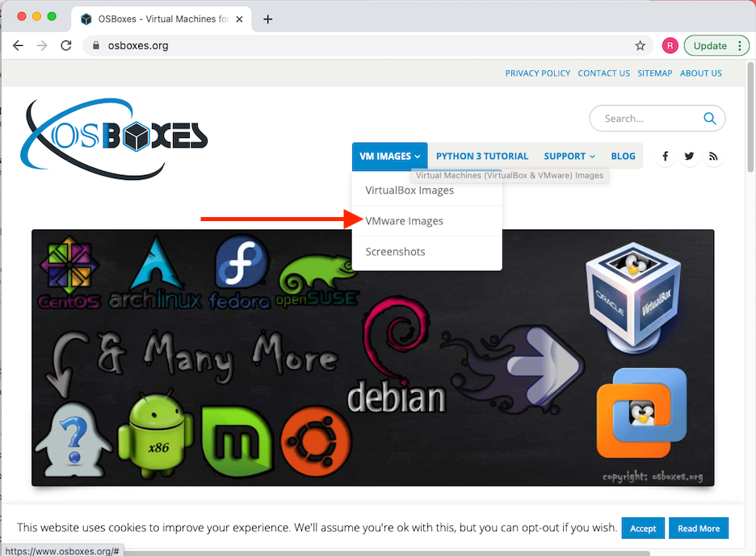
Task: Reload the page in Chrome
Action: pyautogui.click(x=66, y=46)
